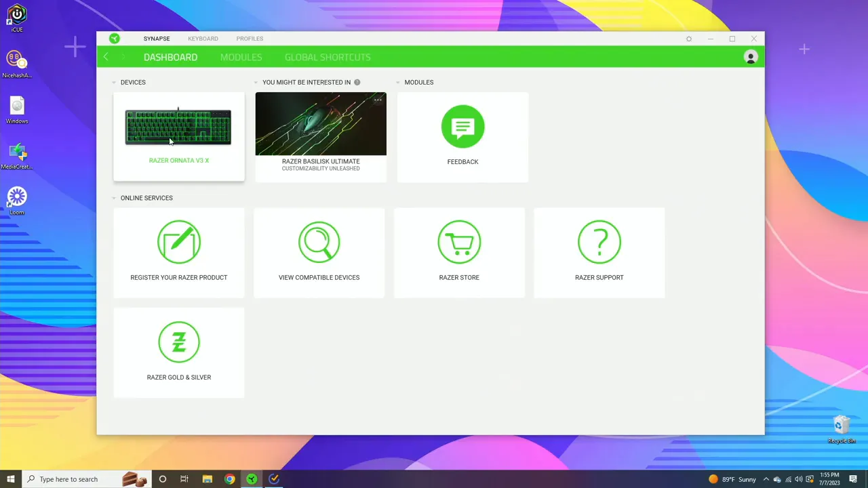868x488 pixels.
Task: Open the Razer Basilisk Ultimate promotion
Action: click(320, 124)
